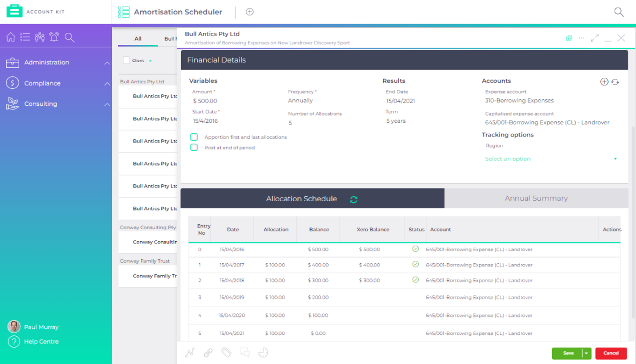This screenshot has height=364, width=636.
Task: Open the notifications alarm bell icon
Action: pos(54,37)
